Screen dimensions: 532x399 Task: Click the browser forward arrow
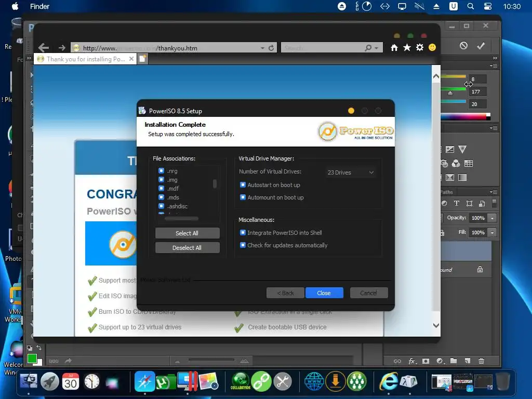click(62, 48)
